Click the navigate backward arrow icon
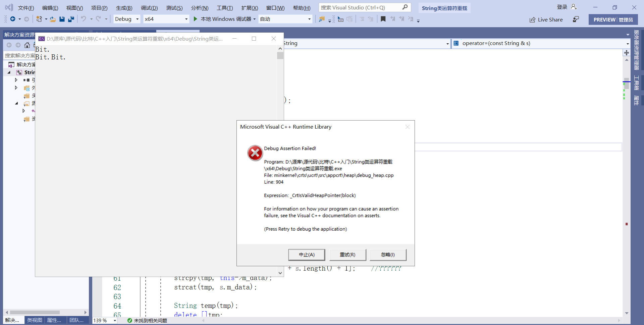This screenshot has width=644, height=325. pos(13,19)
